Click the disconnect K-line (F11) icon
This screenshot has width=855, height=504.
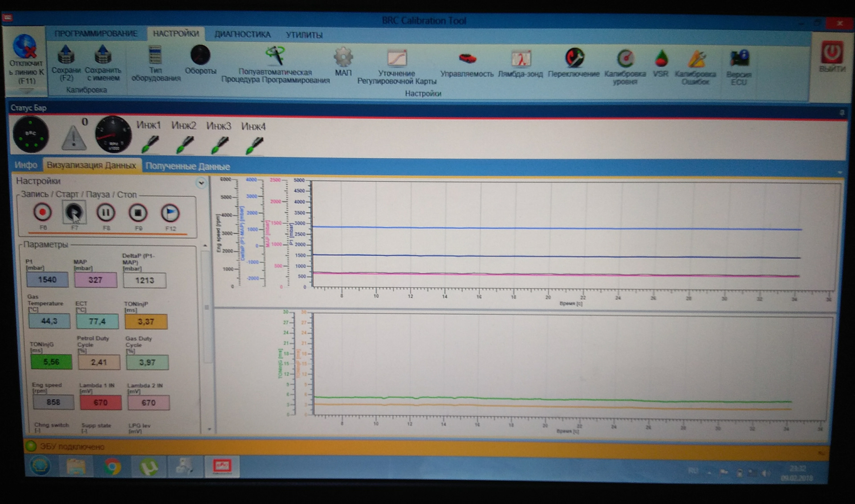(x=25, y=46)
